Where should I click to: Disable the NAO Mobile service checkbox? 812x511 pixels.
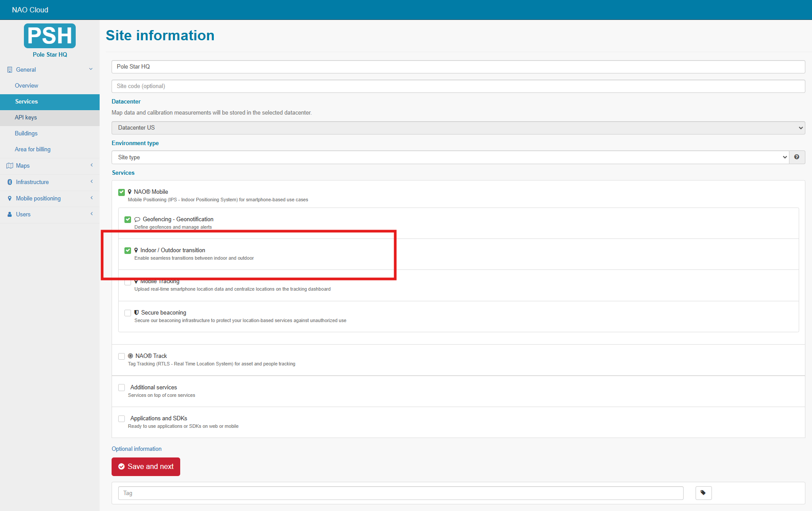click(x=121, y=192)
